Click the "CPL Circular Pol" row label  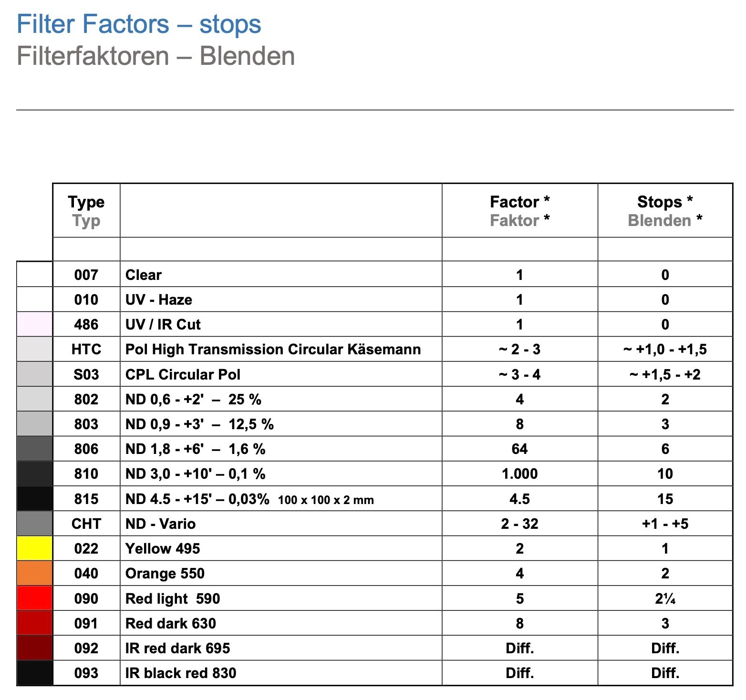[x=183, y=374]
